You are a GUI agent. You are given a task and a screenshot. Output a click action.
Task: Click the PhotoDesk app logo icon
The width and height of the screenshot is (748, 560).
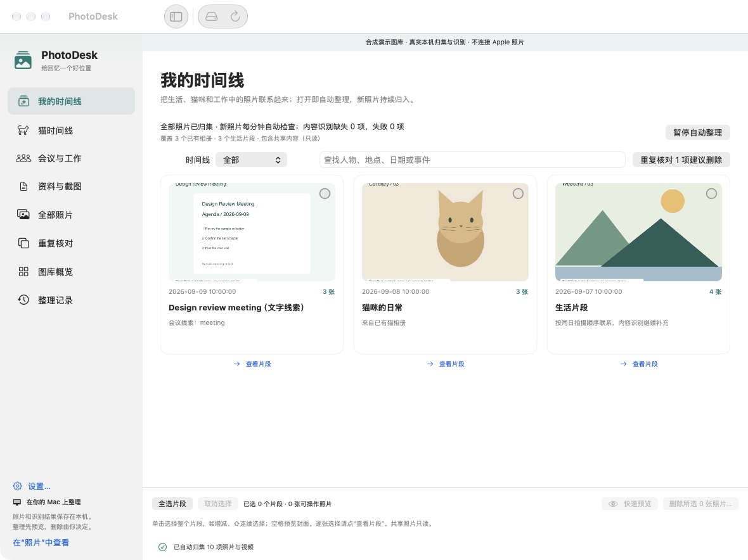(23, 61)
